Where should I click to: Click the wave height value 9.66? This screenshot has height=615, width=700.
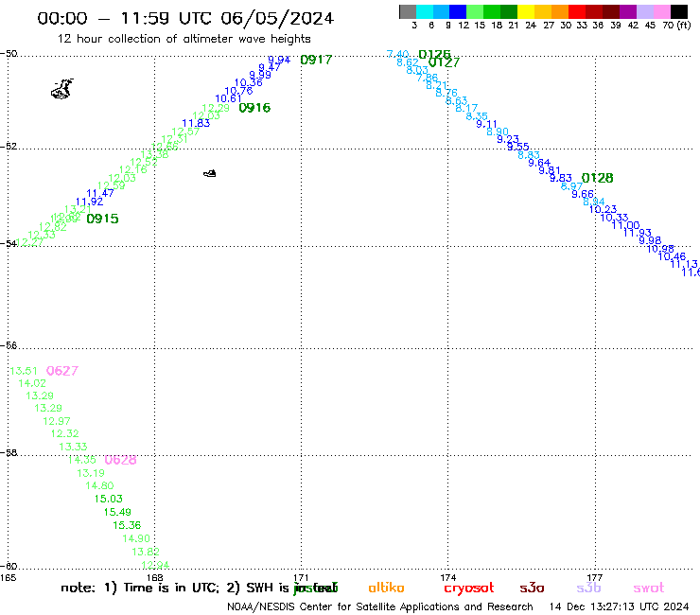(583, 194)
